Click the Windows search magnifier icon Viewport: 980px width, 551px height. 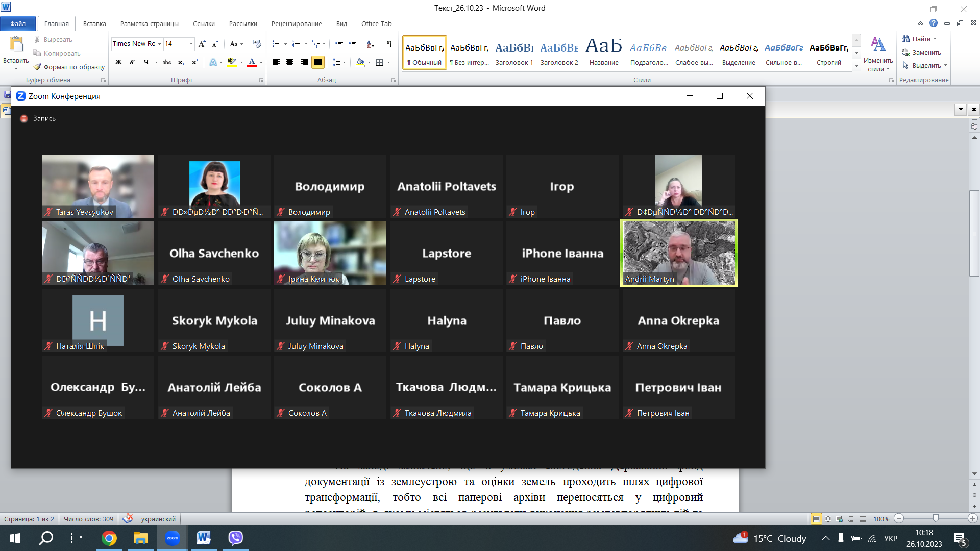click(x=46, y=538)
